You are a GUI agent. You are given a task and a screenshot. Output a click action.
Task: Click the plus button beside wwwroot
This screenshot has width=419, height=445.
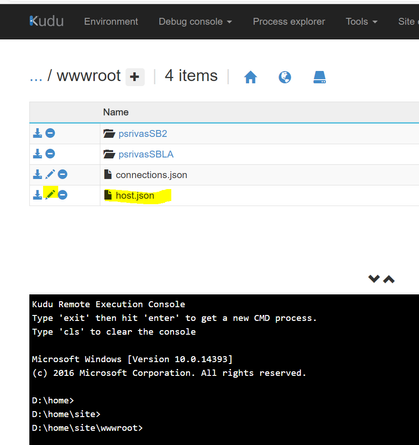pyautogui.click(x=135, y=77)
